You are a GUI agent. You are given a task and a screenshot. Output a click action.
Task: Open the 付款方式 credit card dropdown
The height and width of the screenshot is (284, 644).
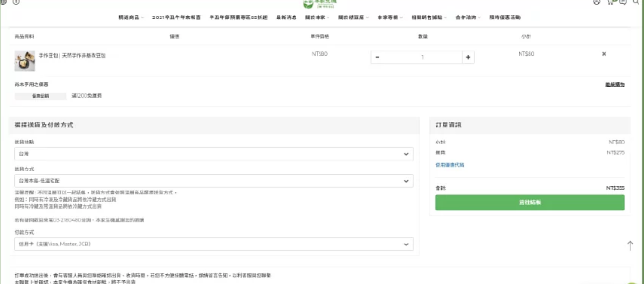[x=213, y=244]
